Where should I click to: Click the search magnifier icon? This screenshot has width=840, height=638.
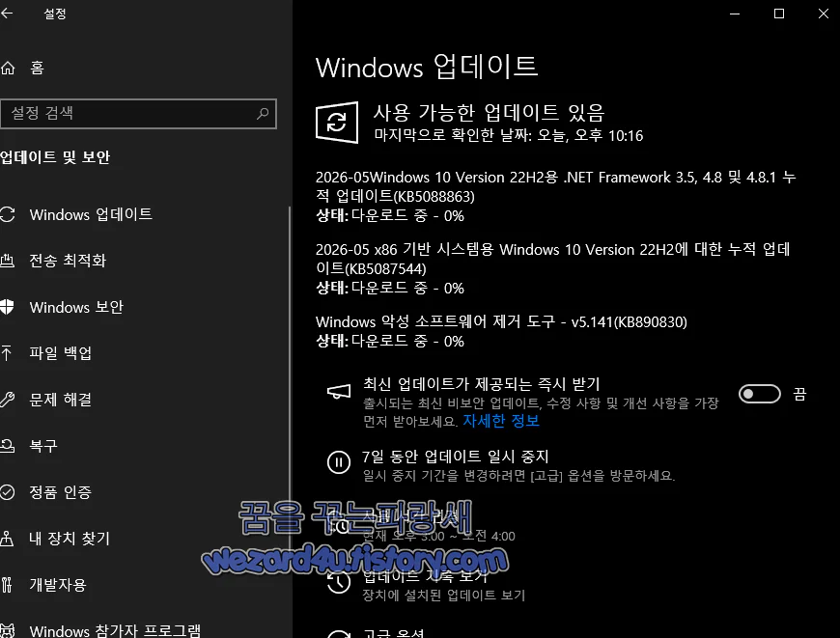[x=263, y=113]
